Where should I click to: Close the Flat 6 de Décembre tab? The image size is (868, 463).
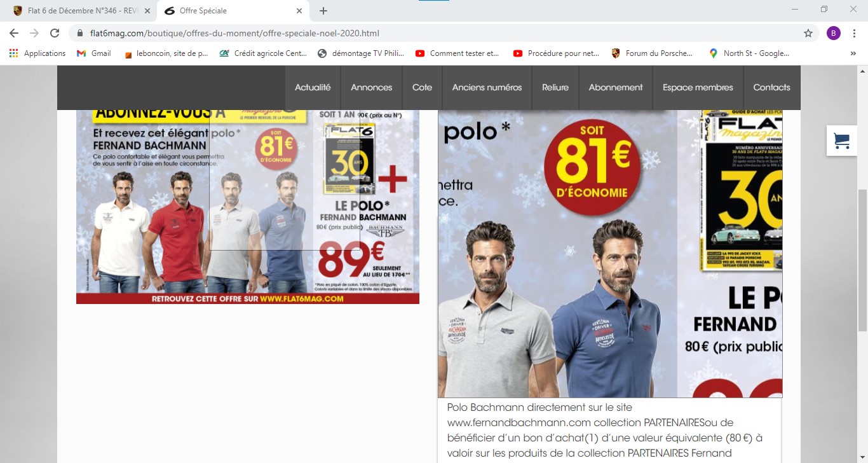(x=147, y=11)
